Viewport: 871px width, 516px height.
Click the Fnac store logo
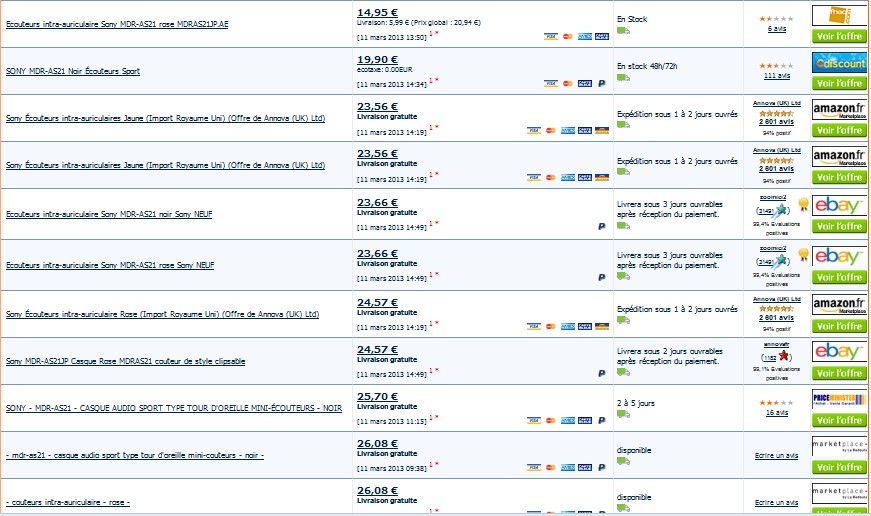tap(839, 15)
